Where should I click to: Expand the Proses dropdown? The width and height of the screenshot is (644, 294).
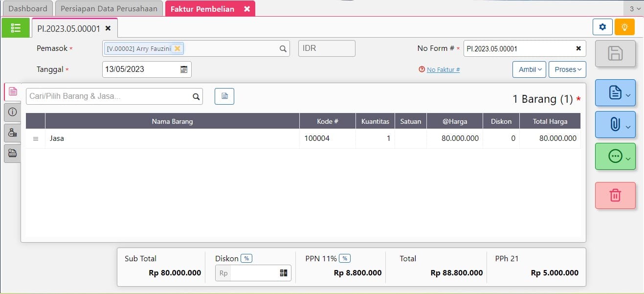click(567, 69)
